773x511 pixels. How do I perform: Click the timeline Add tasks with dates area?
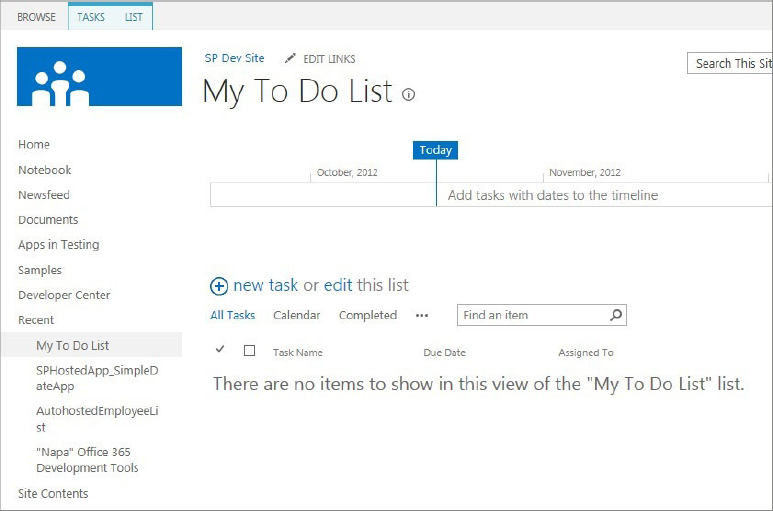553,195
